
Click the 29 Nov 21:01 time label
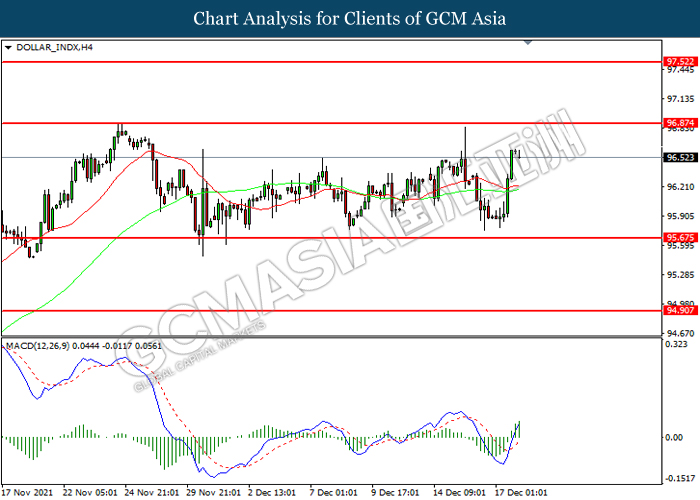pos(213,493)
